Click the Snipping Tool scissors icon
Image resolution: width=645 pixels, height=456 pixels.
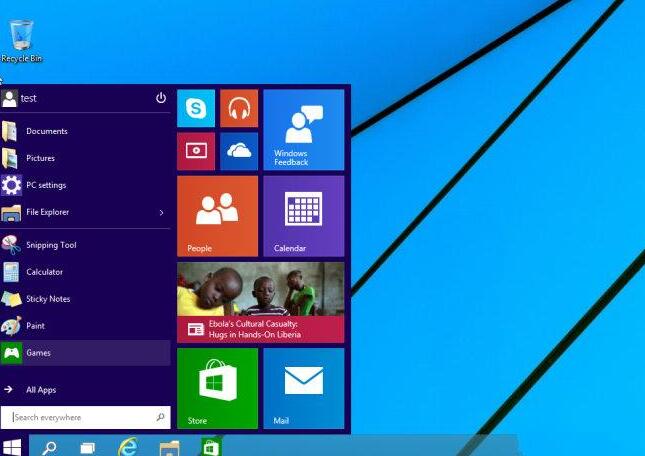coord(11,245)
